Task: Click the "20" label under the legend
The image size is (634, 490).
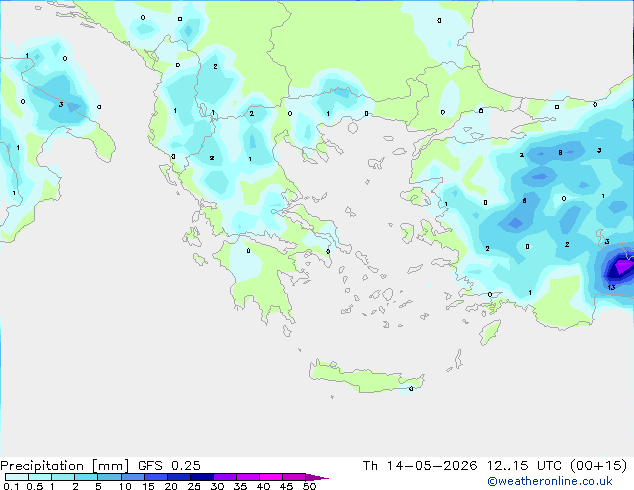Action: pyautogui.click(x=171, y=486)
